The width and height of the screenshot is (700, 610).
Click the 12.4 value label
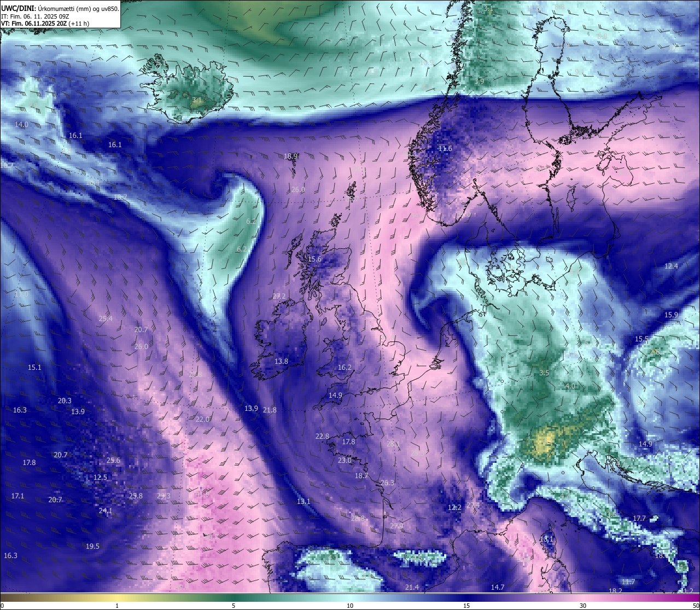coord(671,266)
